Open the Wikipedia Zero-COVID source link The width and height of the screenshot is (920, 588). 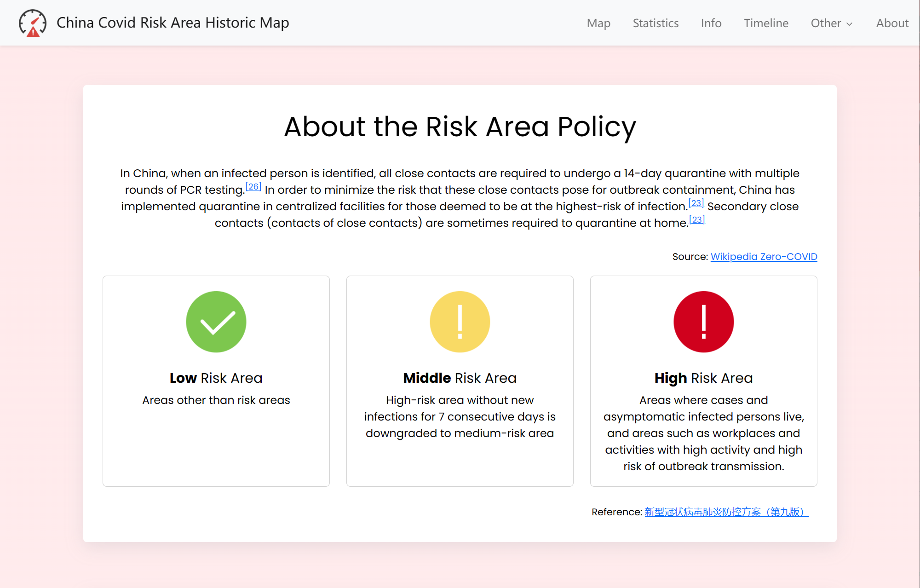tap(764, 257)
